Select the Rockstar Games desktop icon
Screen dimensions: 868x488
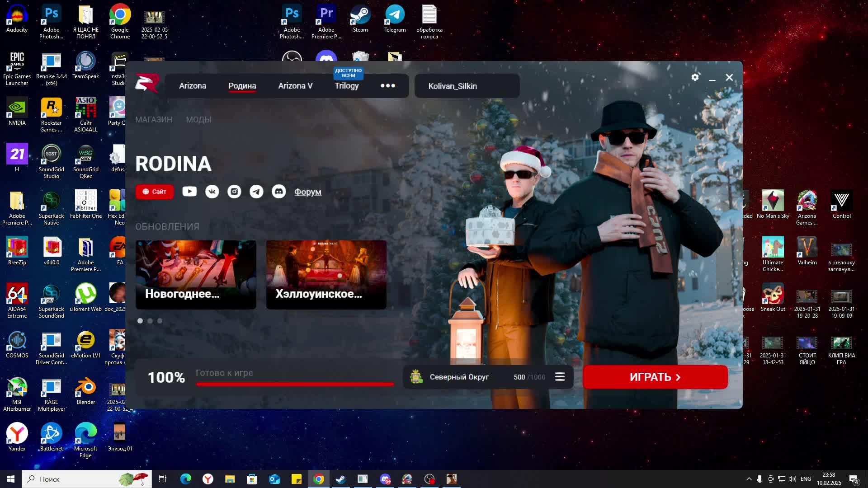tap(51, 115)
